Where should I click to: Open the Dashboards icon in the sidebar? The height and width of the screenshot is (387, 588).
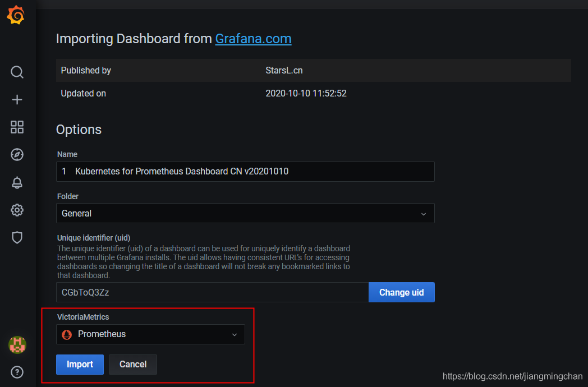pyautogui.click(x=17, y=127)
